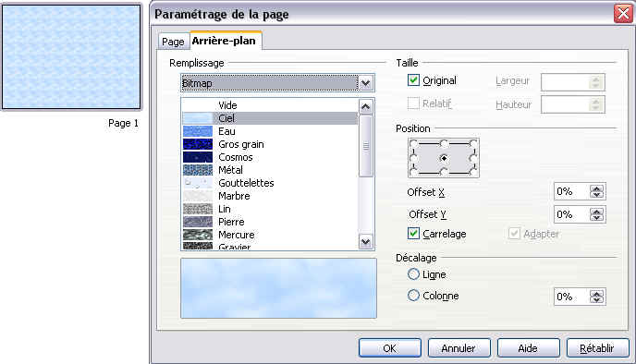Click the Annuler button
Screen dimensions: 636x364
tap(459, 348)
